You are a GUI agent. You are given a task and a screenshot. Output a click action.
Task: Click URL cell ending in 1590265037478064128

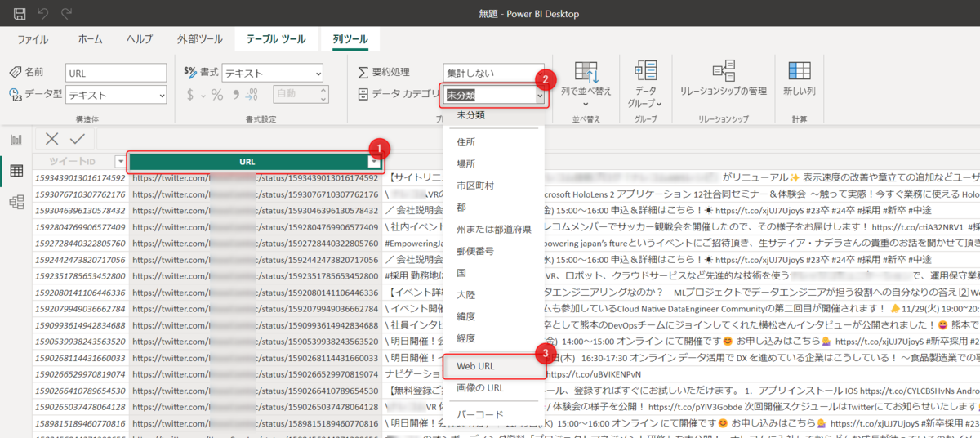point(255,407)
